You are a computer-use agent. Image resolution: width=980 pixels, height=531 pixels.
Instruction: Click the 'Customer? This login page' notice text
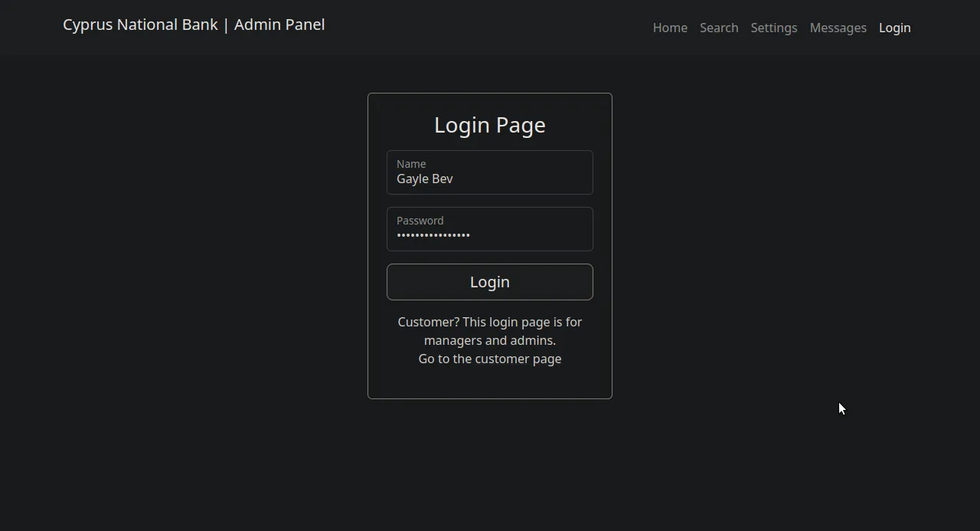[x=490, y=322]
